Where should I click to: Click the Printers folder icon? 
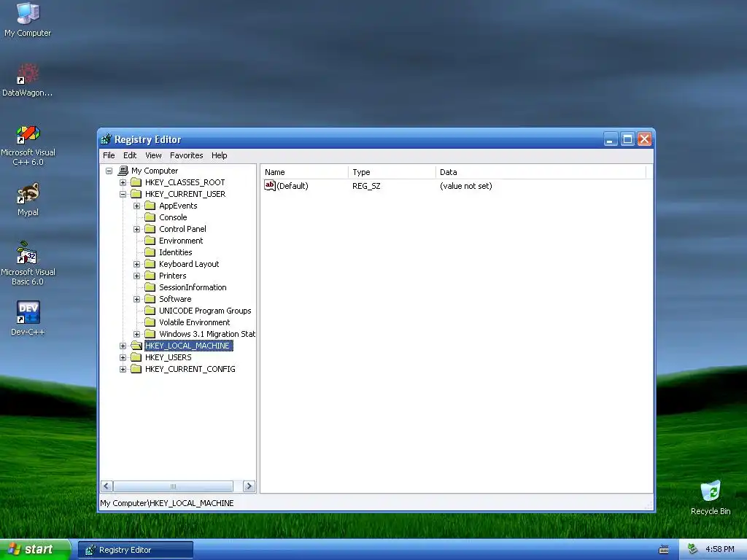(150, 275)
